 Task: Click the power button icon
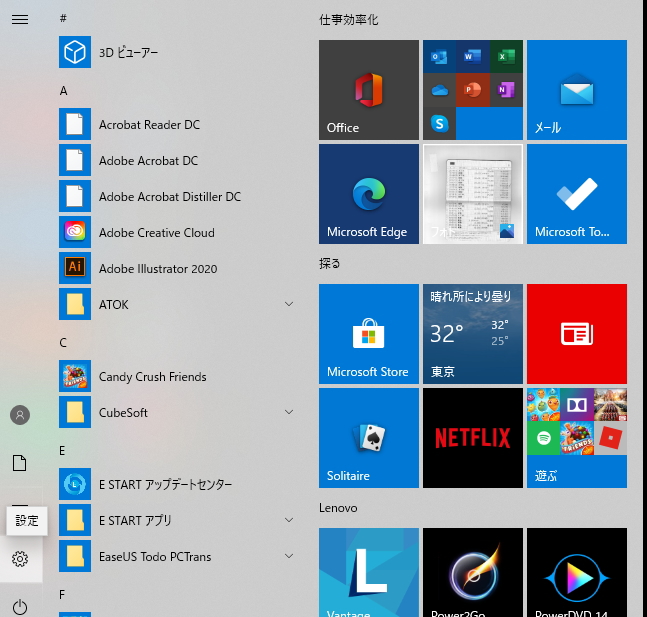20,607
